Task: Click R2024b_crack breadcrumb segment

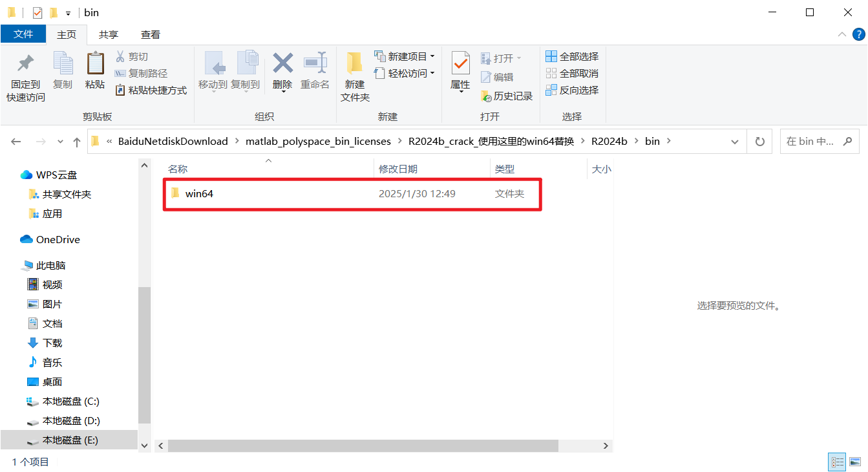Action: [x=491, y=142]
